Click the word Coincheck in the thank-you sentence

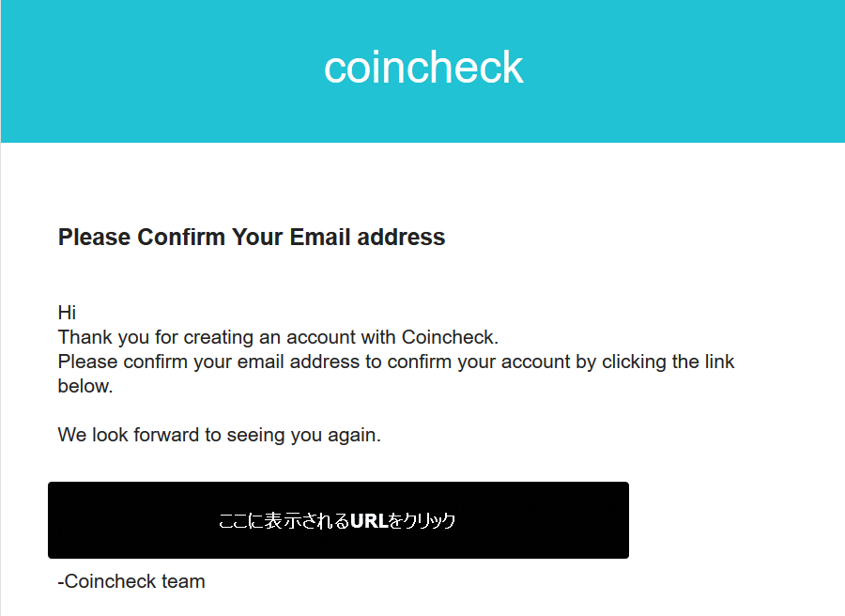[x=449, y=337]
